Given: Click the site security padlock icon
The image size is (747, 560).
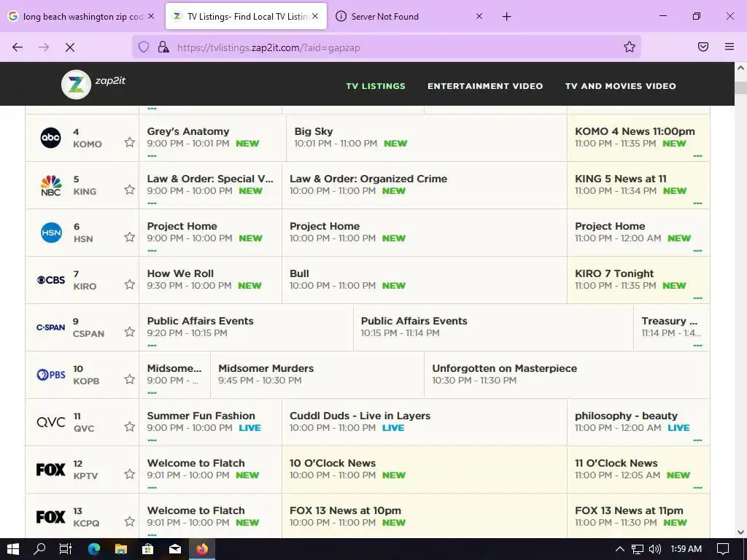Looking at the screenshot, I should click(x=163, y=47).
